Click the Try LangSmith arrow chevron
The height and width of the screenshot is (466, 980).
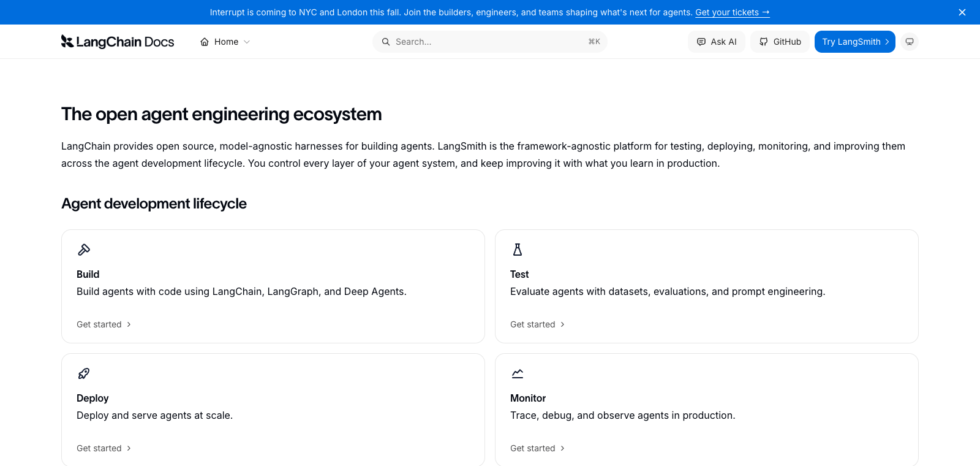[887, 42]
